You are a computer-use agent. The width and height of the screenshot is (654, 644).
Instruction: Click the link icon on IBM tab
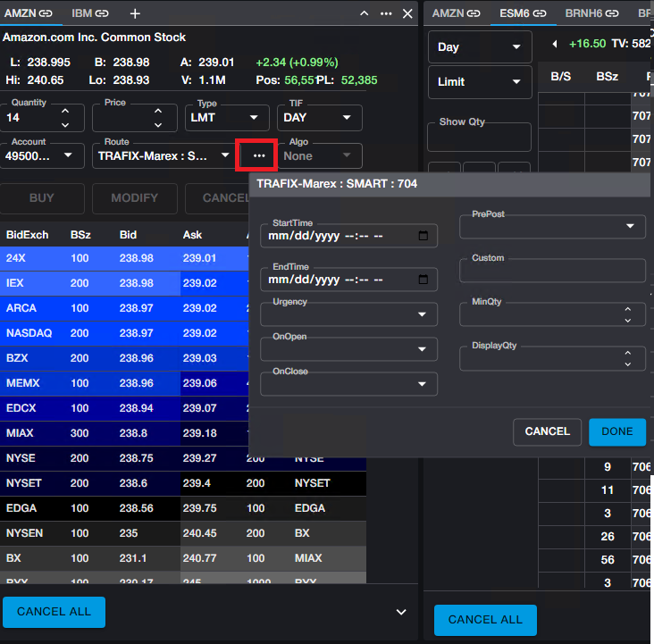click(x=103, y=13)
